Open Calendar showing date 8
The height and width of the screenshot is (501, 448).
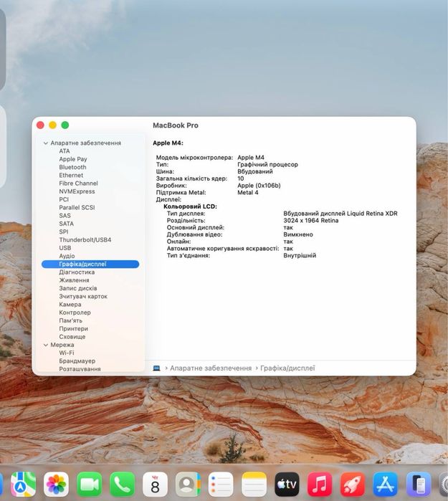tap(155, 484)
